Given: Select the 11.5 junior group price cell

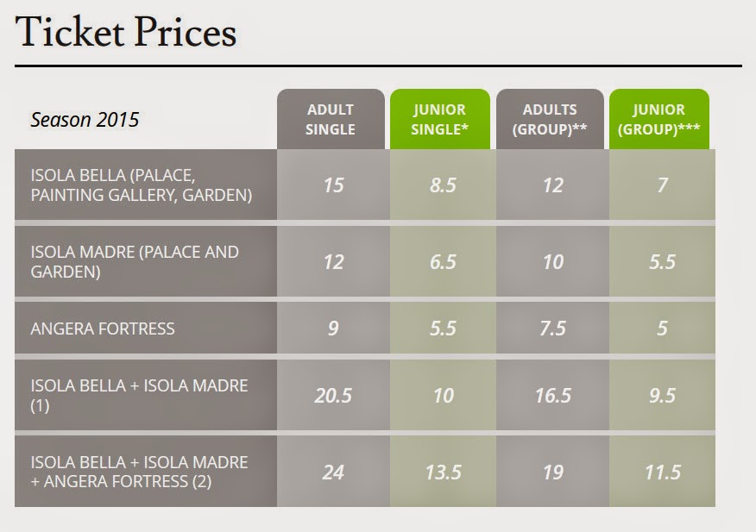Looking at the screenshot, I should [662, 472].
